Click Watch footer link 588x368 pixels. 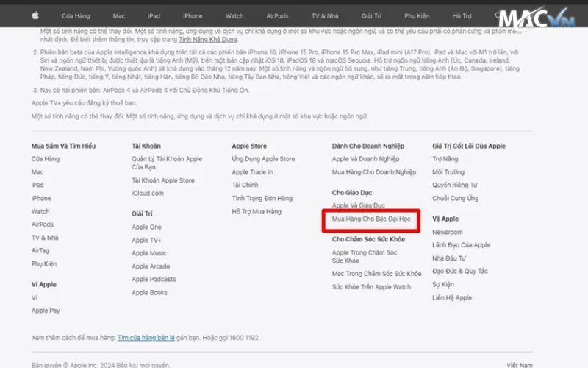40,211
